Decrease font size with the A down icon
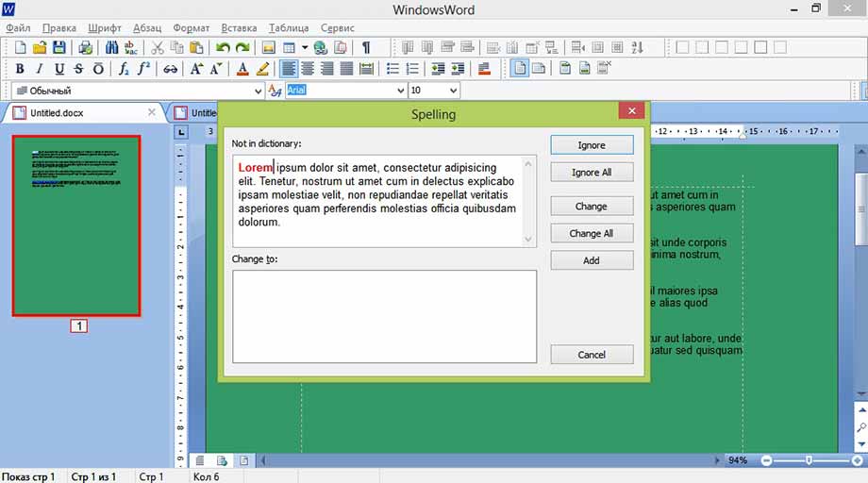The image size is (868, 483). [215, 69]
